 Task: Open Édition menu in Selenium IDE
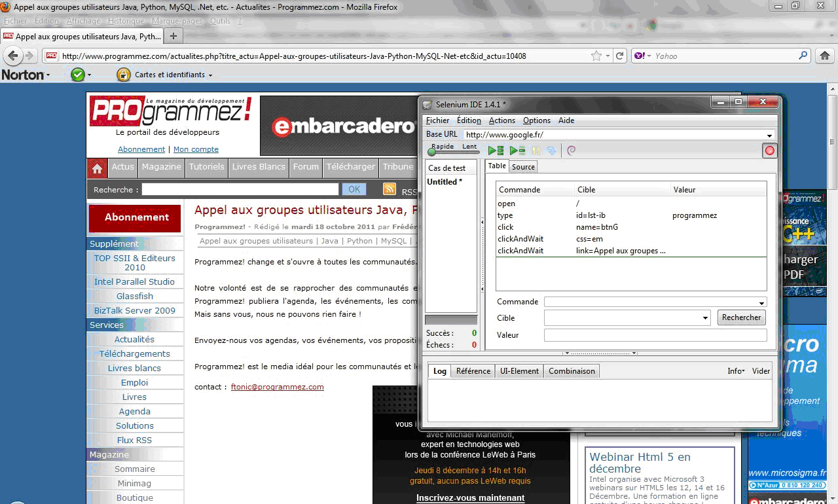(x=469, y=120)
